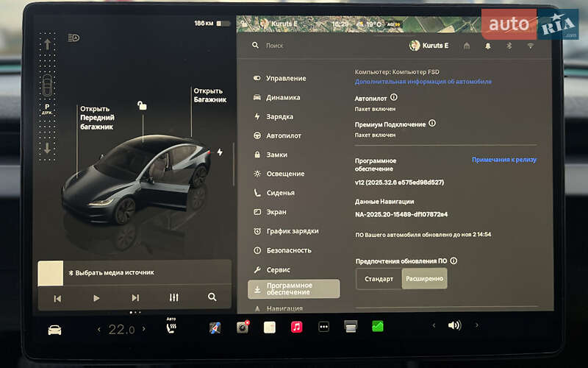Select reverse down arrow on gear strip
The image size is (588, 368).
coord(47,148)
